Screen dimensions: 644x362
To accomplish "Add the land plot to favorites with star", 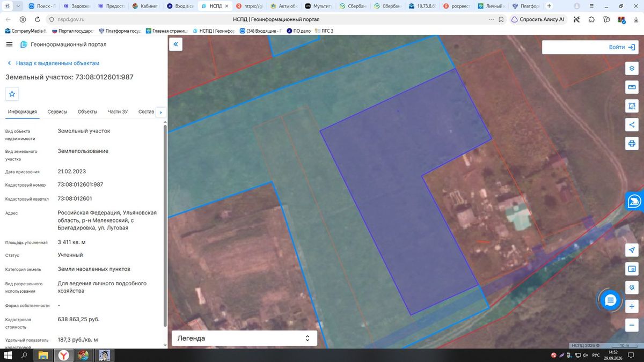I will pyautogui.click(x=12, y=94).
